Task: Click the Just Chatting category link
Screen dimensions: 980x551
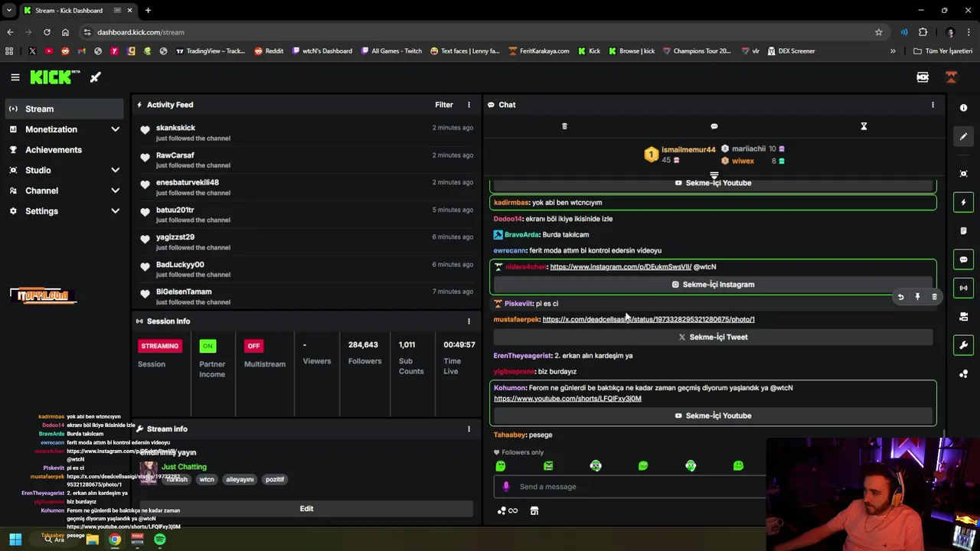Action: (x=184, y=467)
